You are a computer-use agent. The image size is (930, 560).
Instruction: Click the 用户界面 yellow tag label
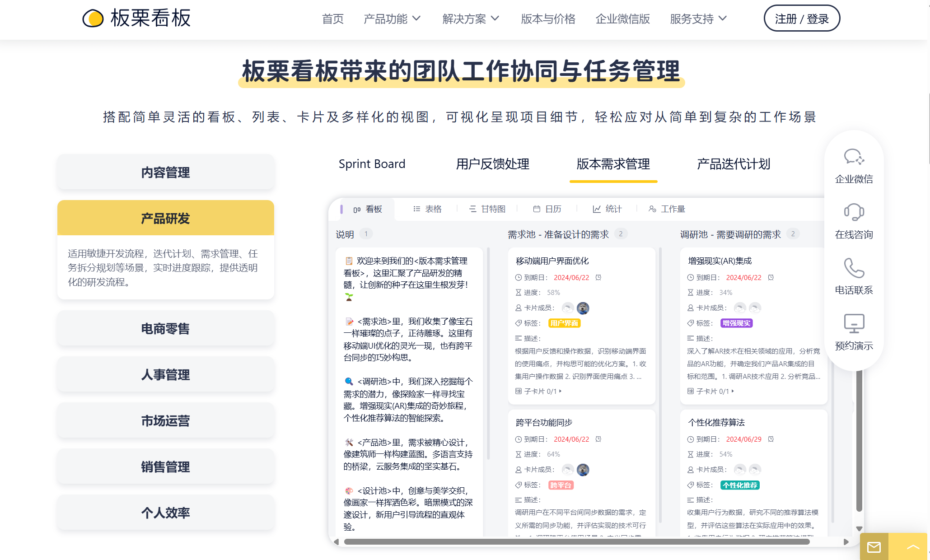(x=564, y=323)
